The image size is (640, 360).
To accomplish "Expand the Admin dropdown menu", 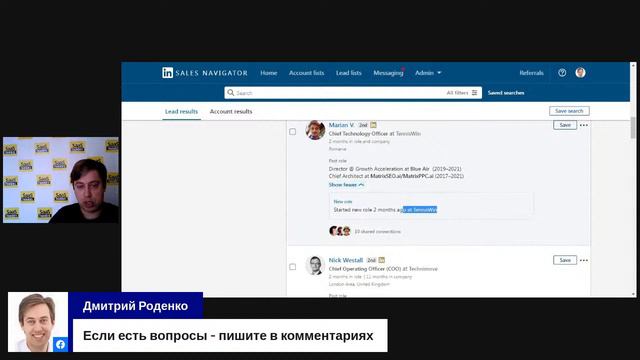I will [428, 73].
